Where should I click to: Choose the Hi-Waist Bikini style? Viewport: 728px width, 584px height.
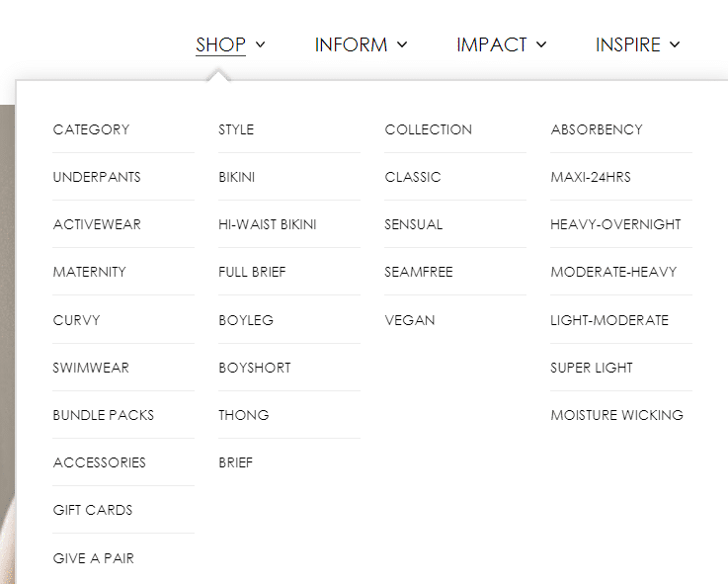(268, 224)
